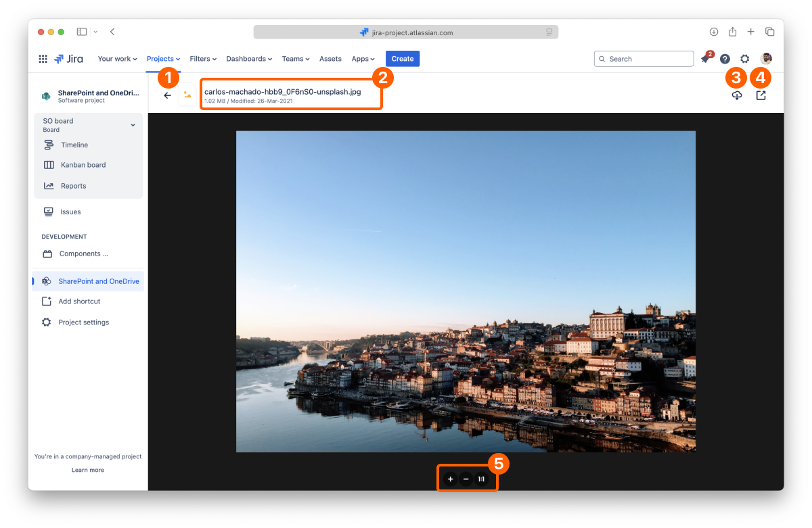Open the Help question mark icon
Image resolution: width=812 pixels, height=528 pixels.
click(x=725, y=59)
